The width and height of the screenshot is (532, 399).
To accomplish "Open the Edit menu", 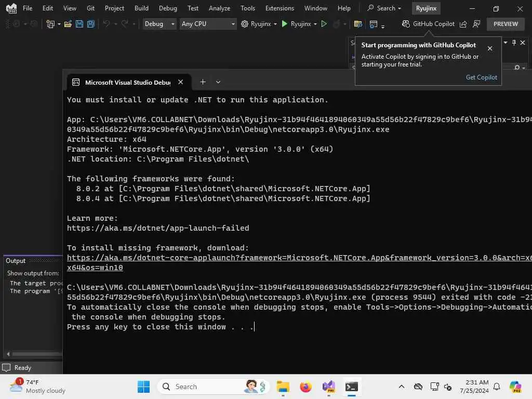I will click(47, 8).
